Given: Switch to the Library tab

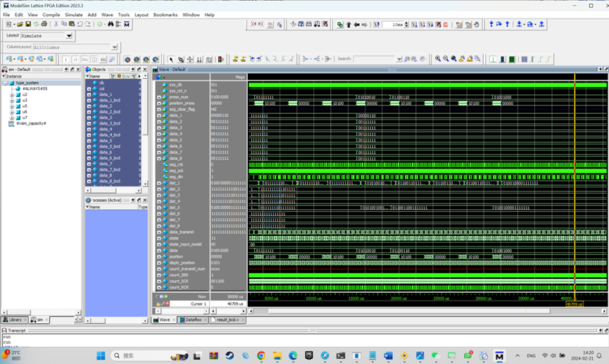Looking at the screenshot, I should (x=14, y=320).
